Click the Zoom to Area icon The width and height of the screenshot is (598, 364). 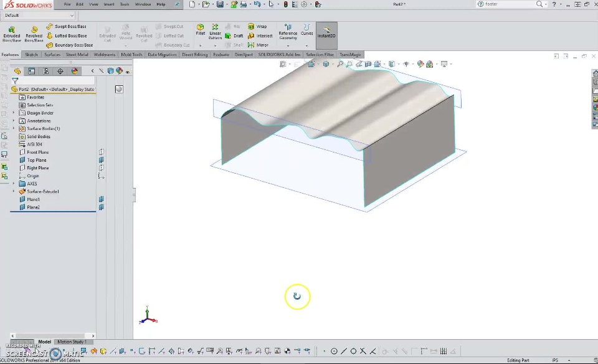(349, 64)
